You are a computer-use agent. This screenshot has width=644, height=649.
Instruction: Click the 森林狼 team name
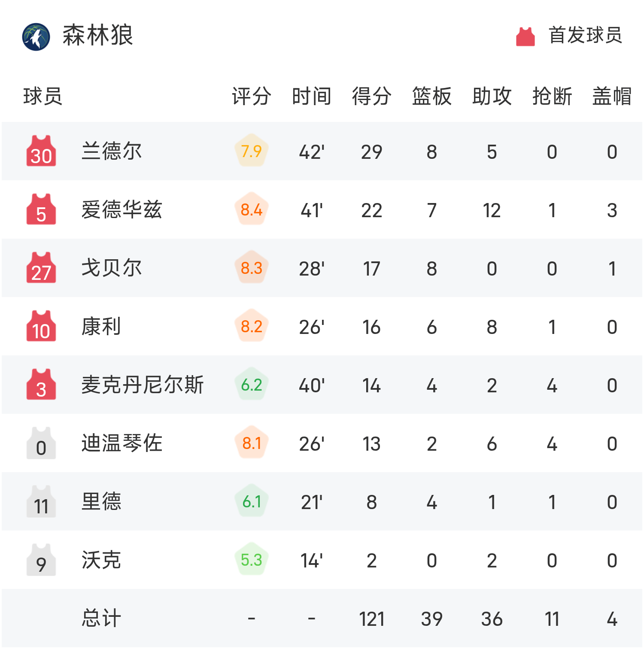pos(97,35)
